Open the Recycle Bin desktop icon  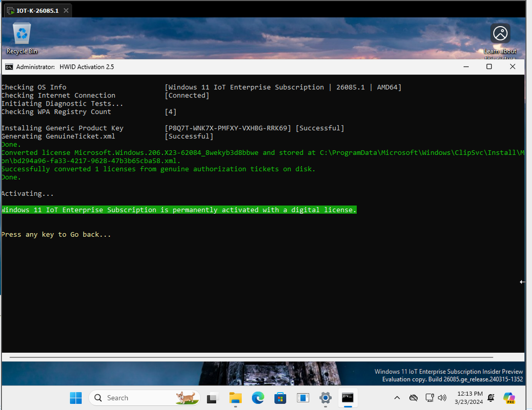pos(22,38)
